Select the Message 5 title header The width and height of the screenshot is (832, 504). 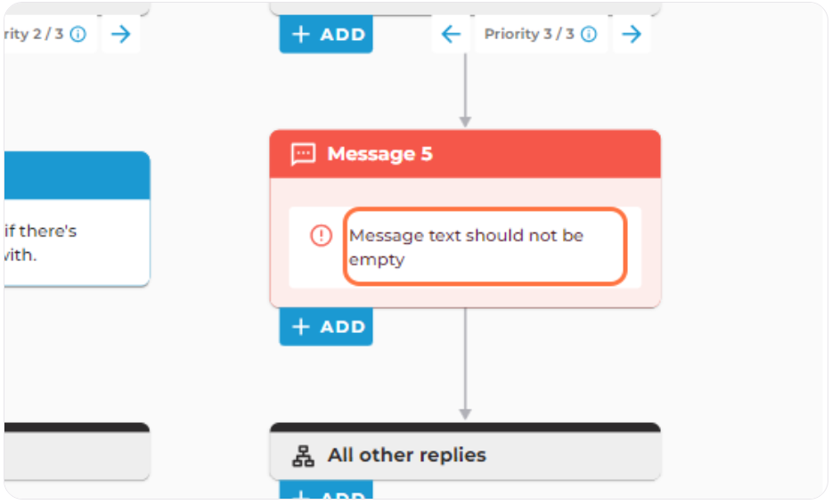(x=465, y=154)
